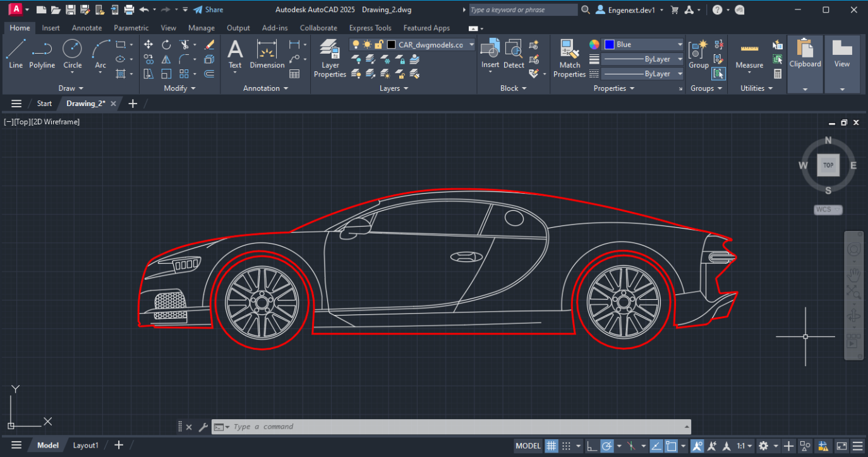Toggle polar tracking in status bar

pos(606,446)
